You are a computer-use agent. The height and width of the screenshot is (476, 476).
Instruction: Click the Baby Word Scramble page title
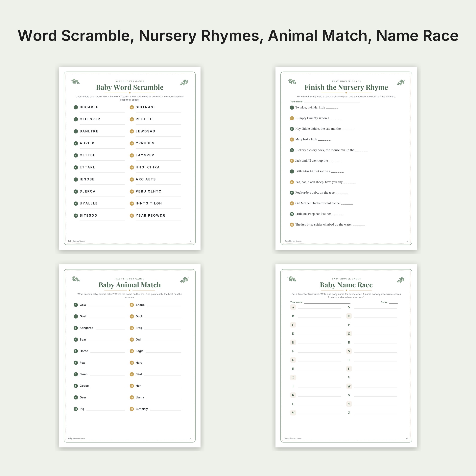point(130,87)
